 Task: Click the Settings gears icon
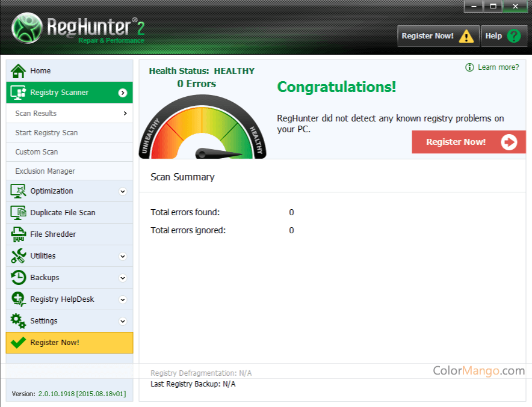(x=18, y=321)
